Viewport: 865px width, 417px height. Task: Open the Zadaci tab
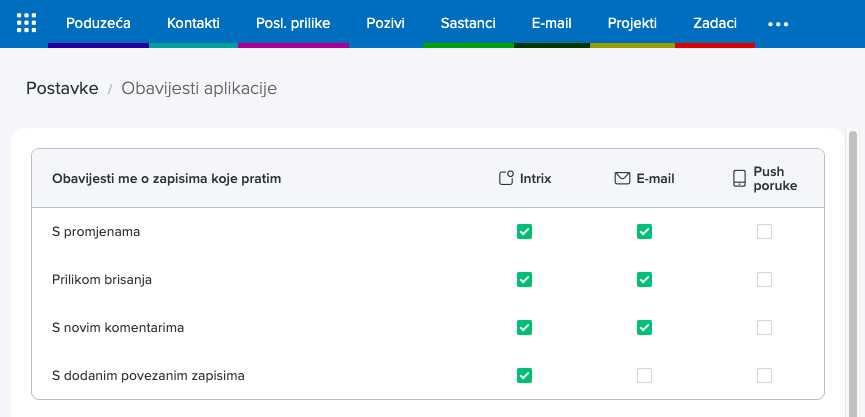pyautogui.click(x=715, y=23)
